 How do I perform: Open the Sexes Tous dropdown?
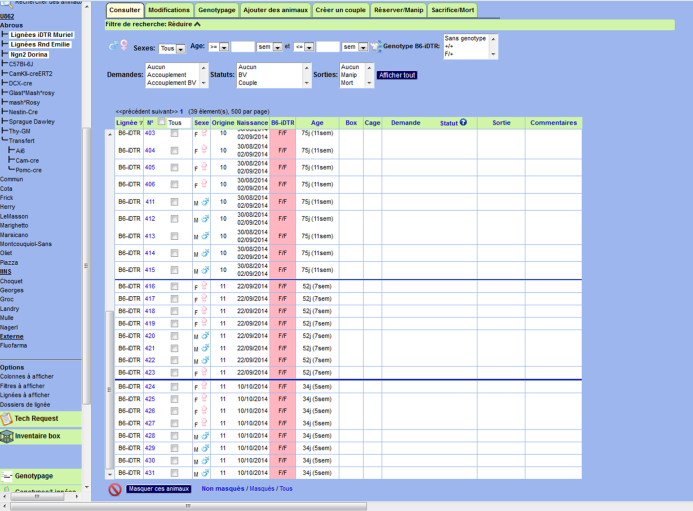coord(172,49)
